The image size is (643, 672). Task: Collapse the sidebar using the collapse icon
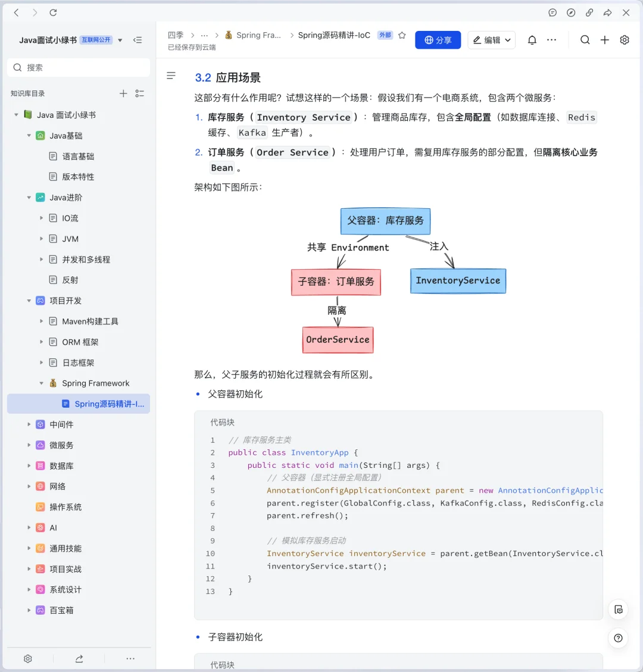click(138, 39)
